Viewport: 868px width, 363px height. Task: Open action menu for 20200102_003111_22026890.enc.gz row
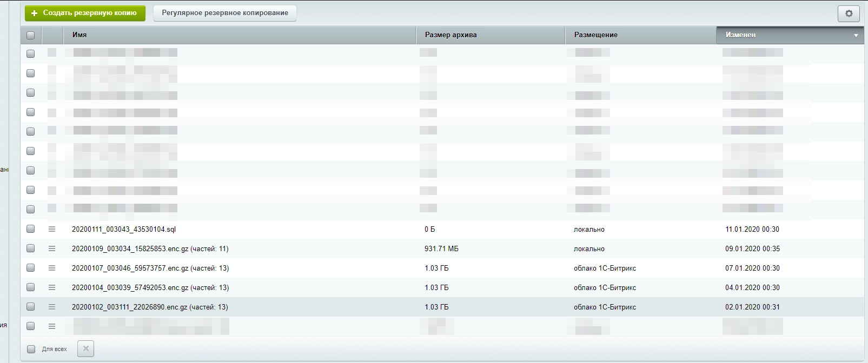pyautogui.click(x=52, y=307)
